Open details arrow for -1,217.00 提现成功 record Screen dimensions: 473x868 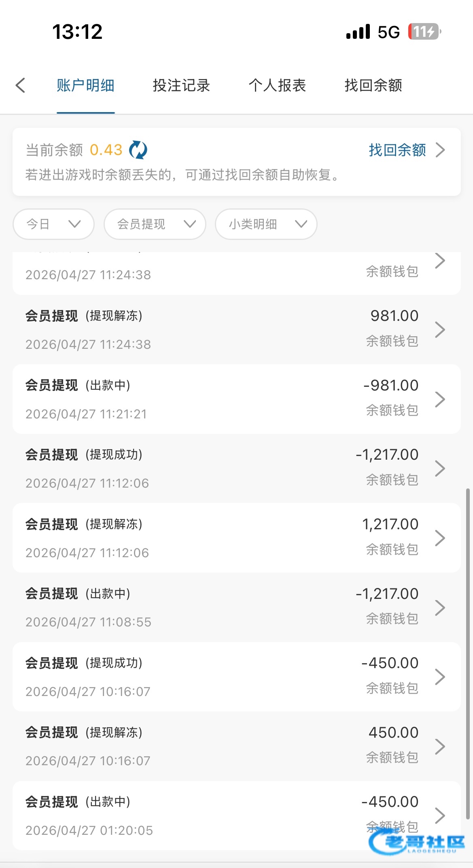pos(440,468)
